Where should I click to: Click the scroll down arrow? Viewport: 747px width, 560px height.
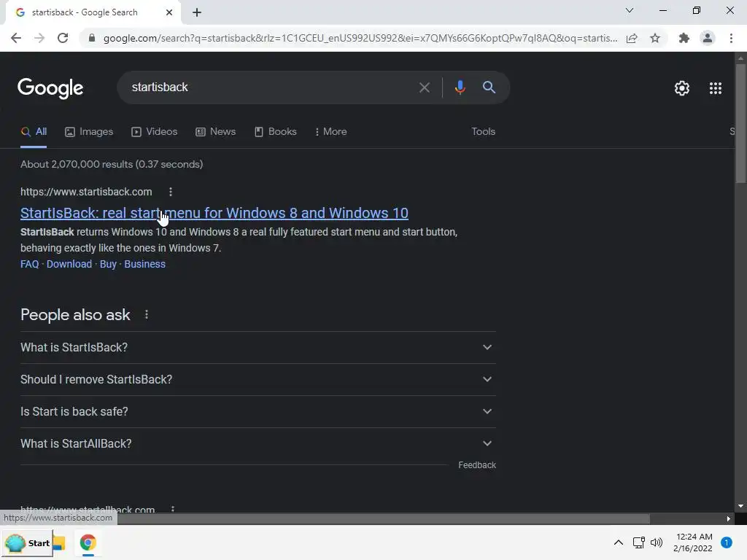tap(740, 507)
